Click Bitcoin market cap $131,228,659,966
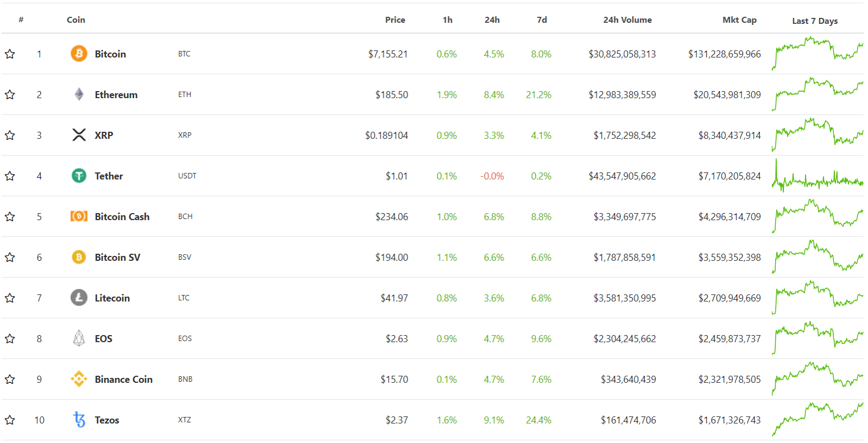 pos(725,54)
